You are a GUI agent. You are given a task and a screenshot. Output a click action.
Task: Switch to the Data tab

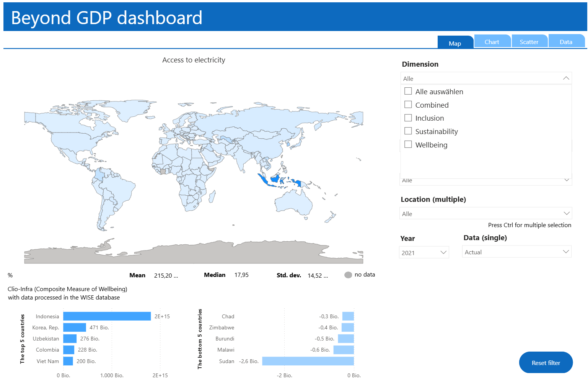(x=566, y=41)
